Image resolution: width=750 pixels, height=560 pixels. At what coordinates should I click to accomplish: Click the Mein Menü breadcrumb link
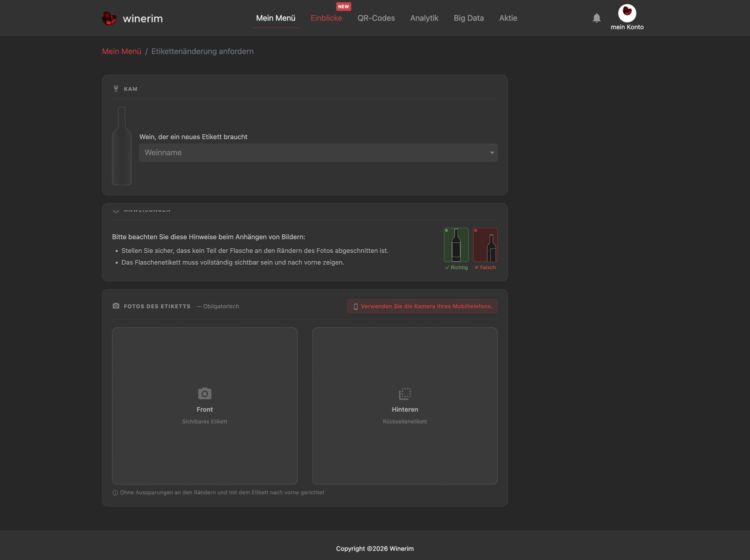pos(121,51)
